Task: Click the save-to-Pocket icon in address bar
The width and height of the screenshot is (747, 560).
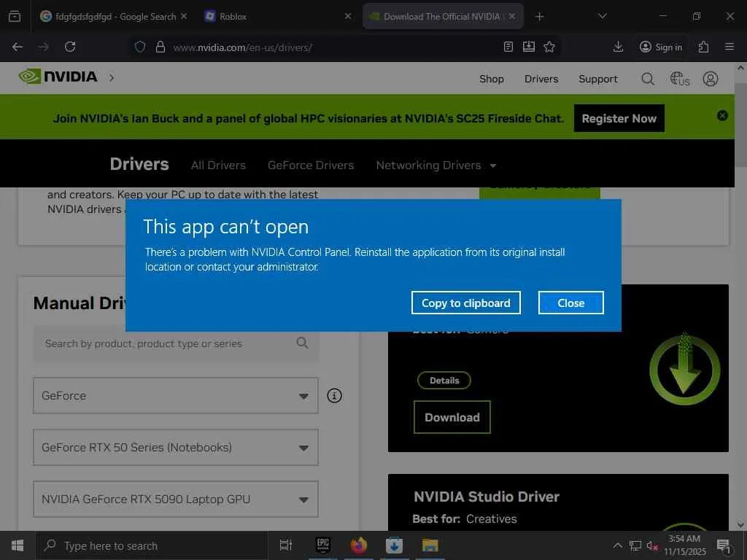Action: coord(529,47)
